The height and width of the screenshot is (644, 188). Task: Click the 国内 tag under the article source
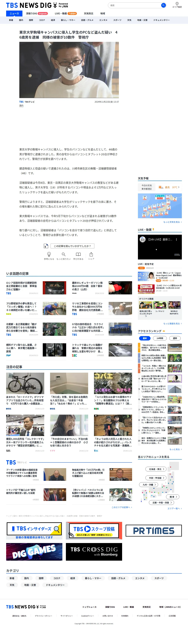[21, 106]
